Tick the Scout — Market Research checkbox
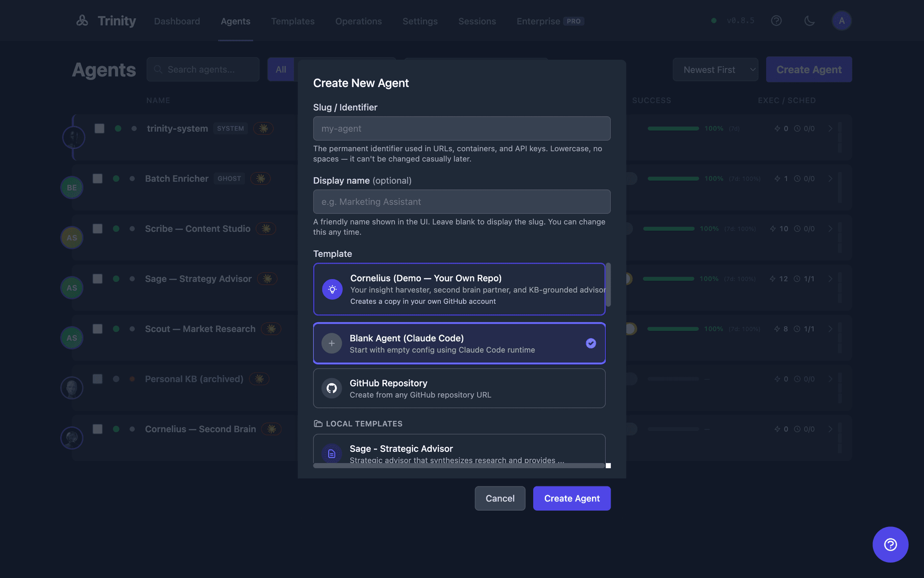The image size is (924, 578). click(x=98, y=329)
